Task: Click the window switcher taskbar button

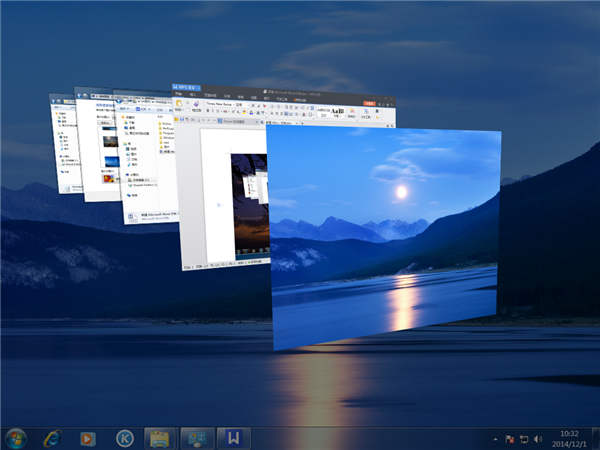Action: tap(195, 438)
